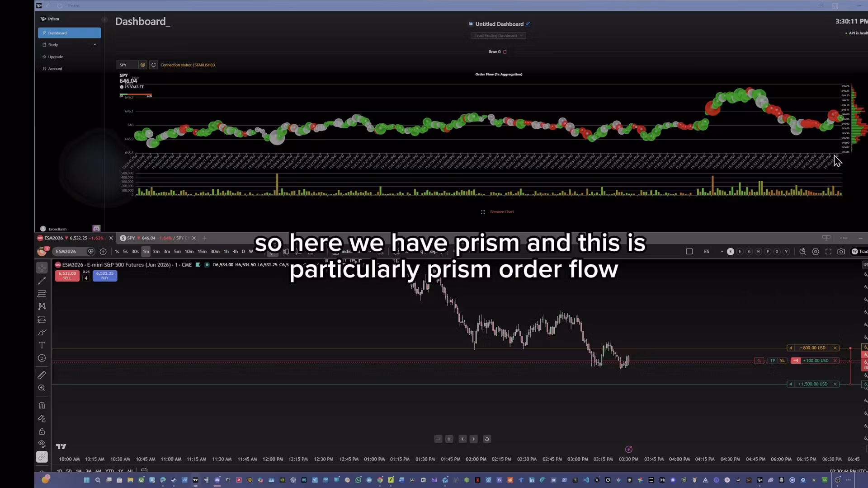This screenshot has width=868, height=488.
Task: Toggle stay in drawing mode
Action: [42, 418]
